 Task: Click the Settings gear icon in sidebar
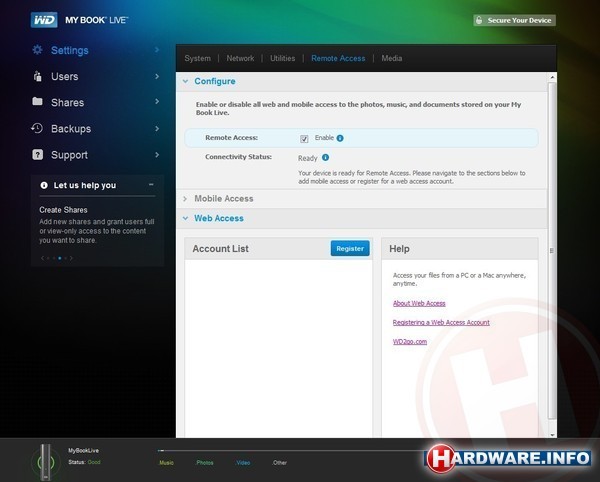pos(37,50)
